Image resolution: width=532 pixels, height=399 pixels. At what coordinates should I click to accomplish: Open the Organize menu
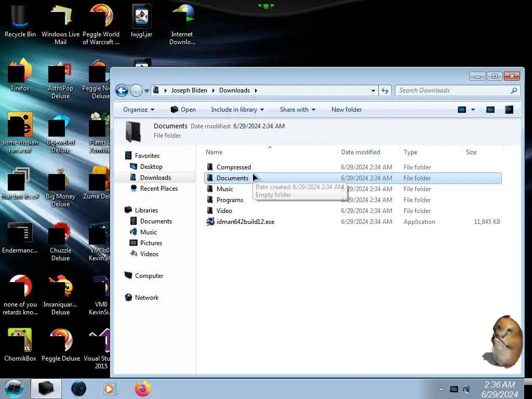coord(139,110)
